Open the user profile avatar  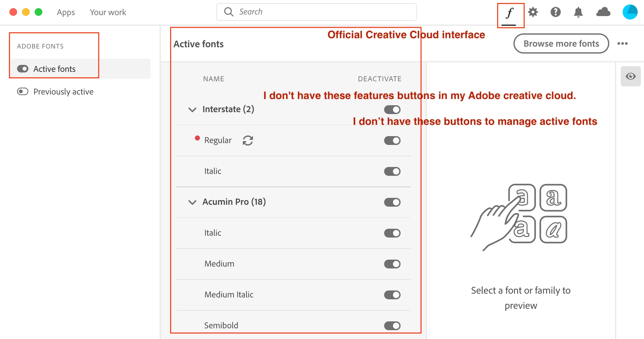tap(630, 12)
